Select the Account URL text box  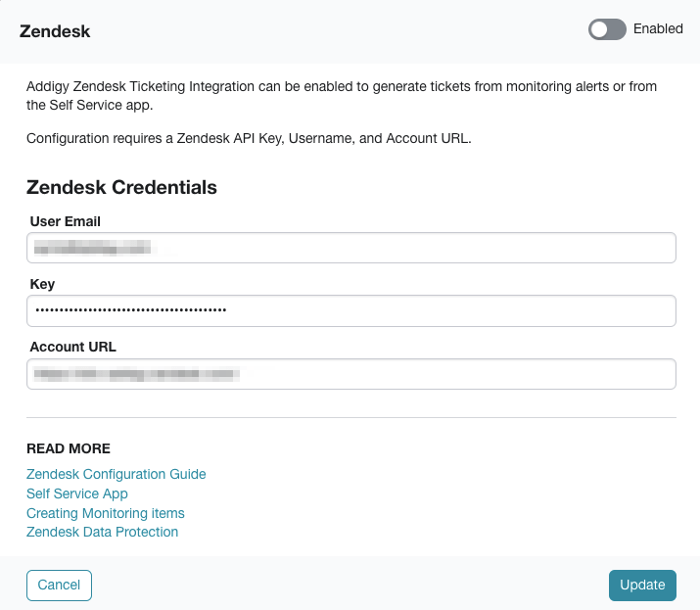pos(351,374)
